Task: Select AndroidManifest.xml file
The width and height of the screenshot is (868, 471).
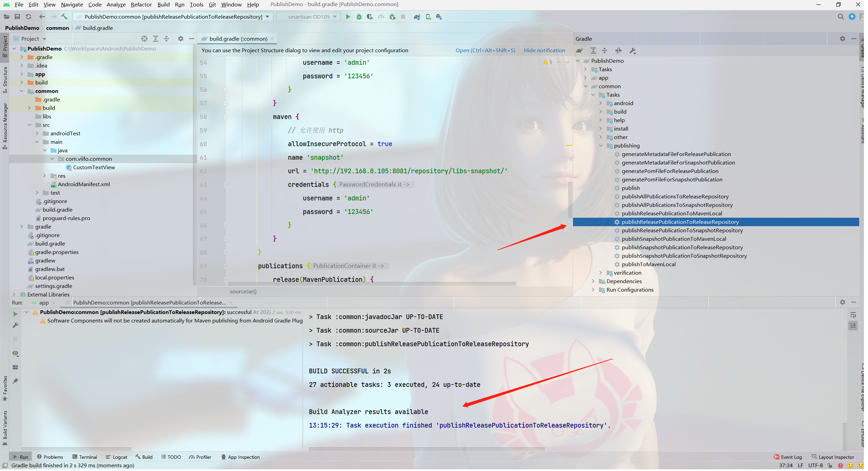Action: (x=83, y=184)
